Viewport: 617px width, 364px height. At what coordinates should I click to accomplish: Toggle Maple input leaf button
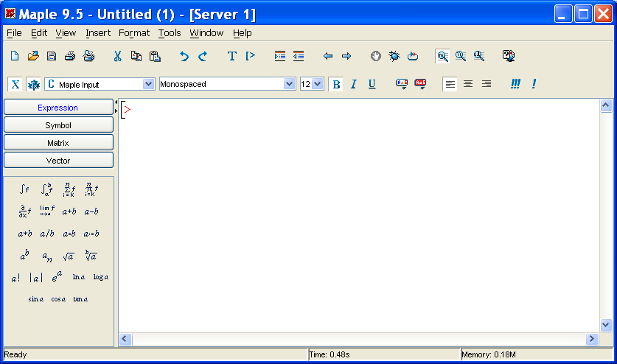(33, 84)
